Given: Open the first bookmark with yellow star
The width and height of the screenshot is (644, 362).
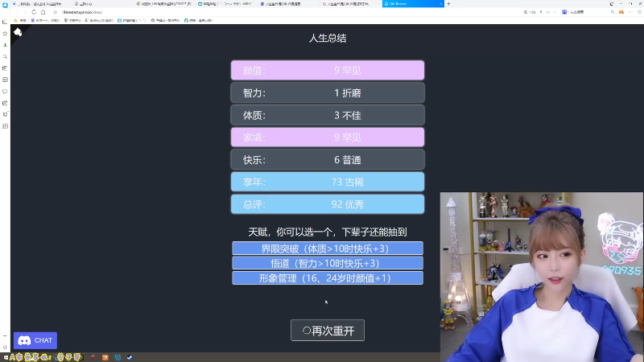Looking at the screenshot, I should tap(19, 20).
